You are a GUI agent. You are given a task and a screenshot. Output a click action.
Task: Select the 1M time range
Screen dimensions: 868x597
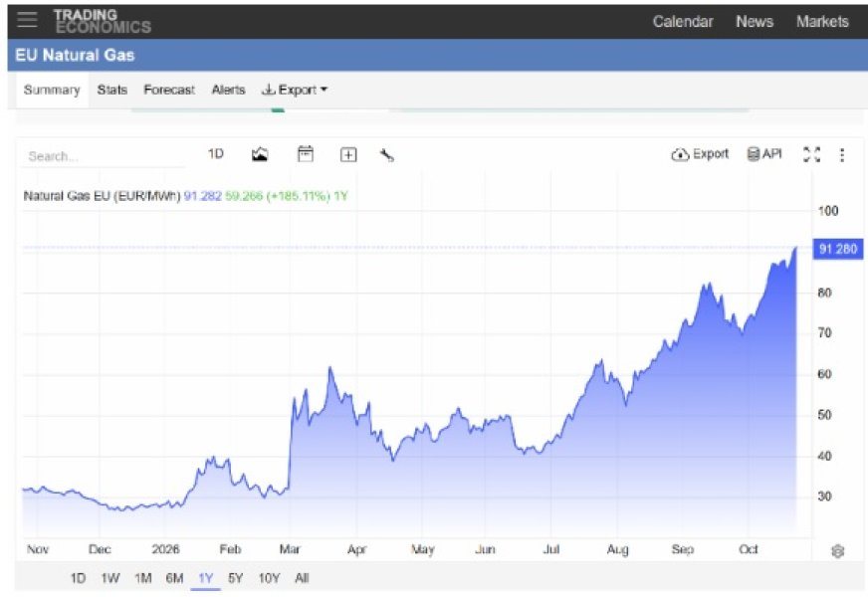[142, 578]
